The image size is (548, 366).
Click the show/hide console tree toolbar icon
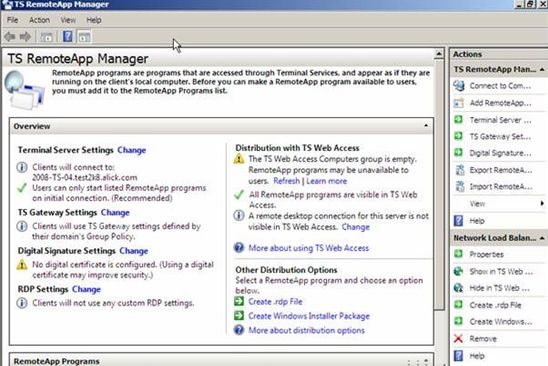pos(46,36)
